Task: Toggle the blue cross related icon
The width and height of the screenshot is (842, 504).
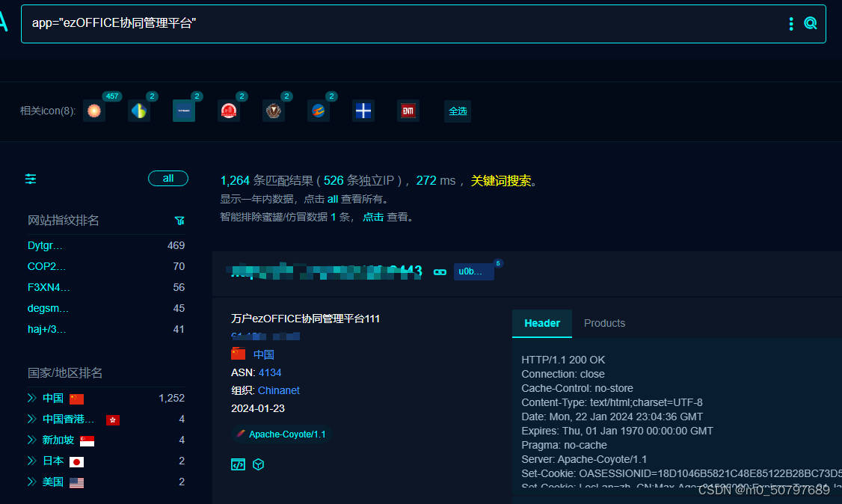Action: (x=363, y=111)
